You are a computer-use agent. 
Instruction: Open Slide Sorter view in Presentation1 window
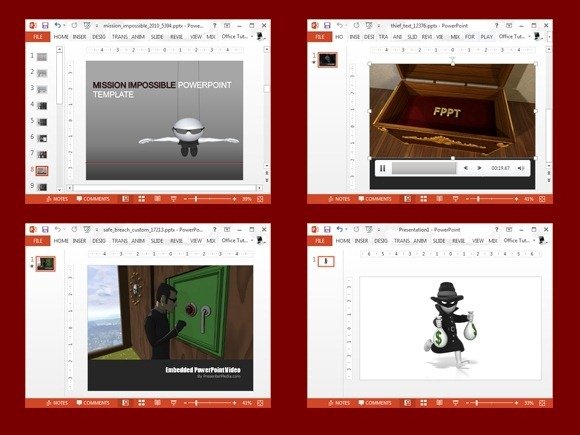(x=424, y=403)
